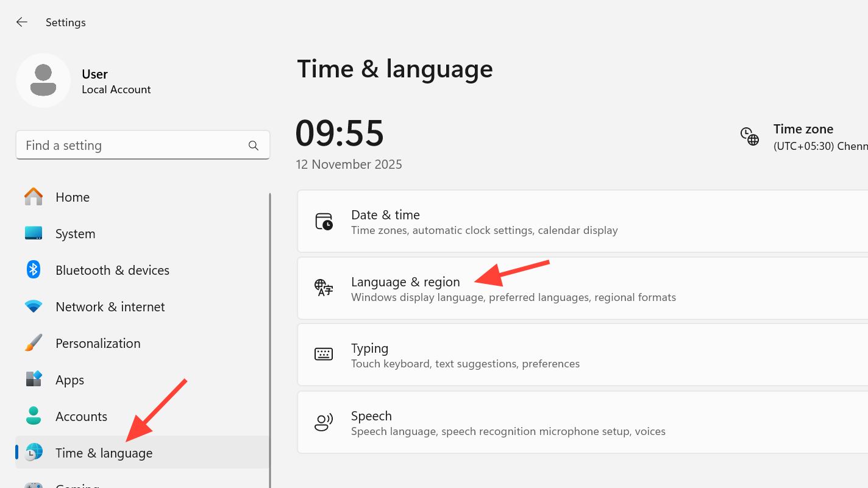Click the Accounts person icon

34,416
